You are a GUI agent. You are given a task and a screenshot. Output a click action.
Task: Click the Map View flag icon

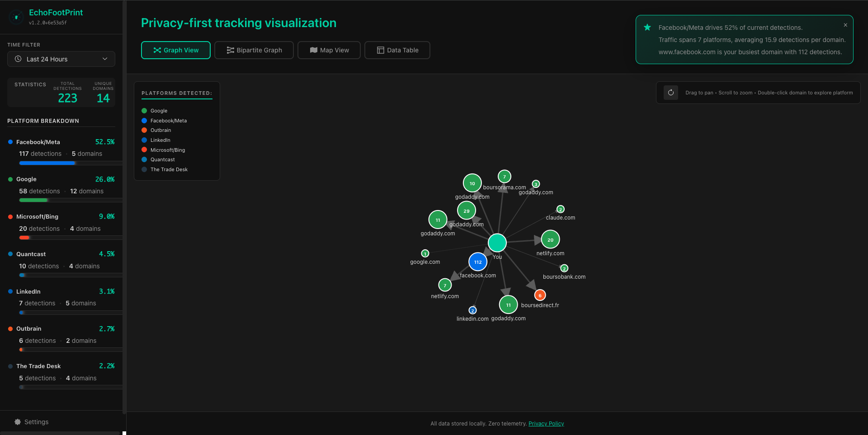point(313,50)
